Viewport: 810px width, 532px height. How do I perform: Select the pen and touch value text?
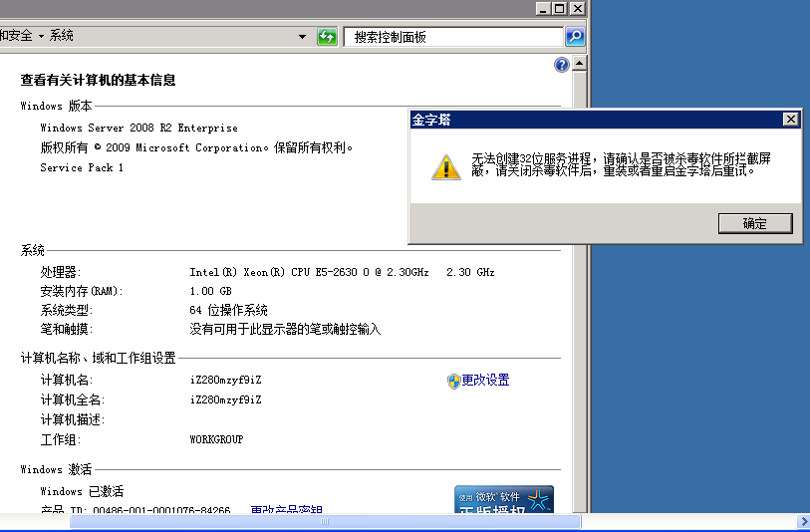pos(285,329)
